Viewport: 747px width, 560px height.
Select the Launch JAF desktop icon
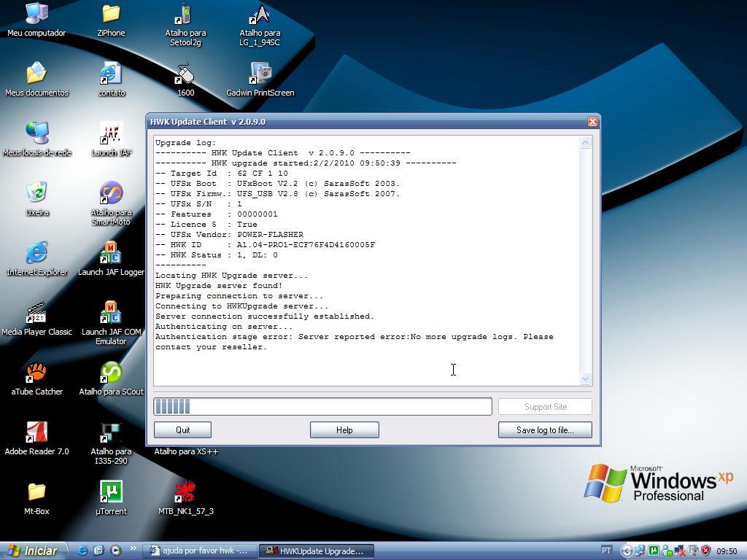(x=111, y=140)
